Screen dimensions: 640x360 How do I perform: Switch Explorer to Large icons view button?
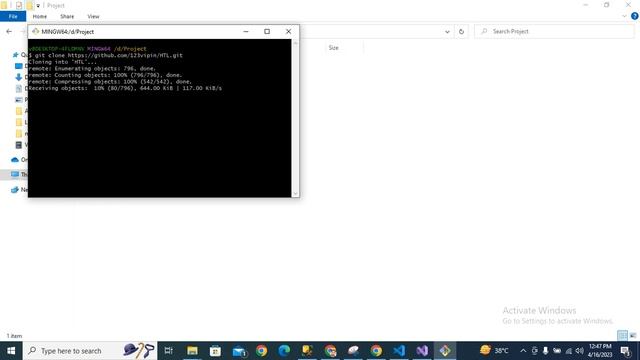633,336
